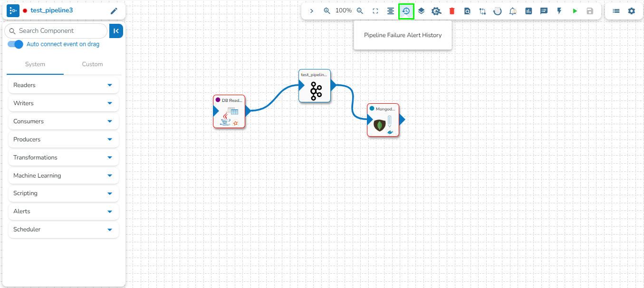Switch to the Custom tab
The image size is (644, 288).
click(x=92, y=64)
